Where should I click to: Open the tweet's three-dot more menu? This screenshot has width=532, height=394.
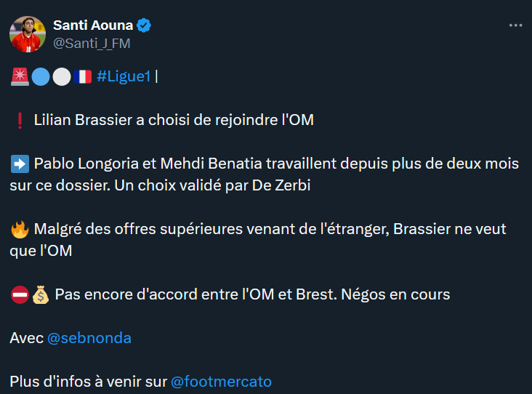(515, 25)
